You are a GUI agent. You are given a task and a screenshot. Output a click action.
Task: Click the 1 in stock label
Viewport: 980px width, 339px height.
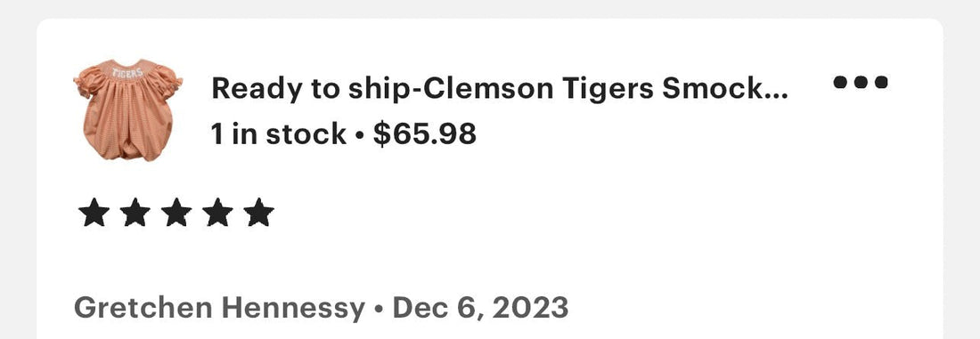[x=279, y=134]
